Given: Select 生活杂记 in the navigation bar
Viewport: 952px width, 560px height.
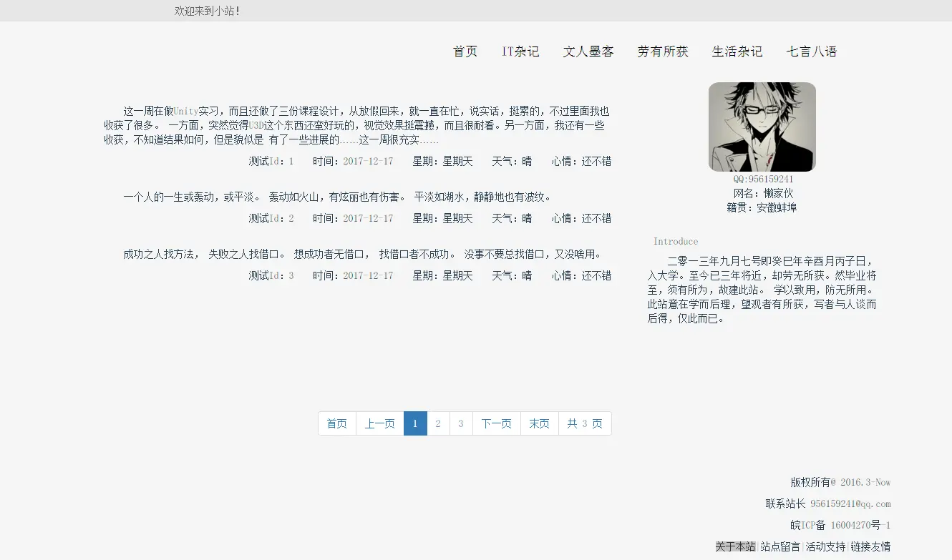Looking at the screenshot, I should (737, 51).
